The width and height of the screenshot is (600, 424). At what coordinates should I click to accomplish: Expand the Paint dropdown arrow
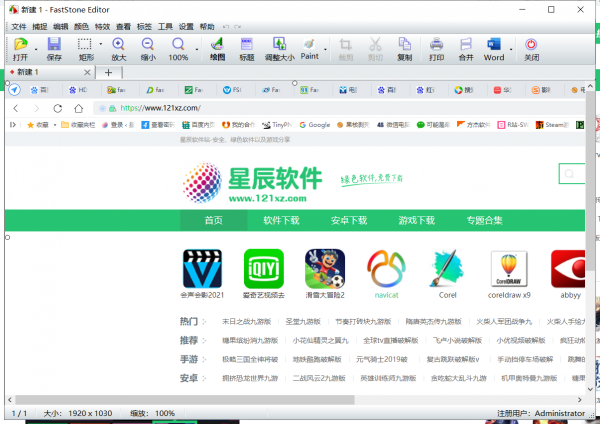point(325,49)
